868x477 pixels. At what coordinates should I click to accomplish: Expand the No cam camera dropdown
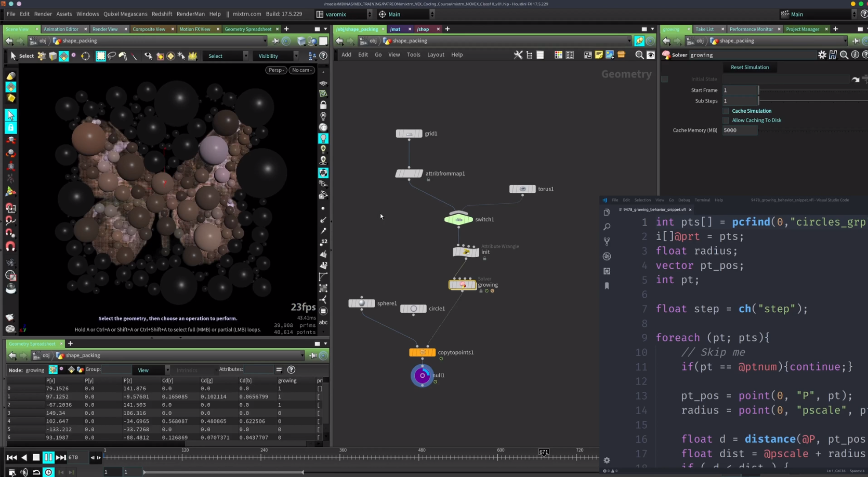click(x=301, y=70)
